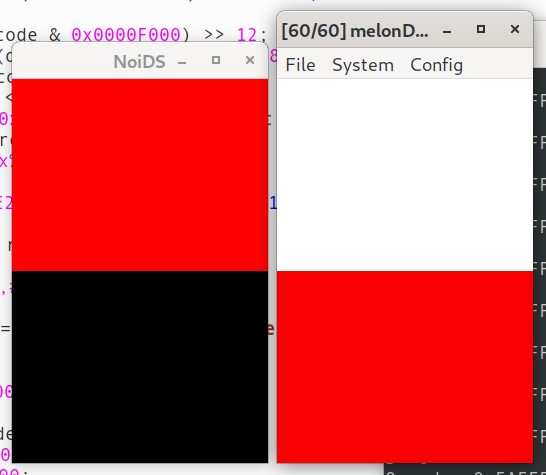Open the System menu in melonDS
Viewport: 546px width, 475px height.
pos(363,65)
